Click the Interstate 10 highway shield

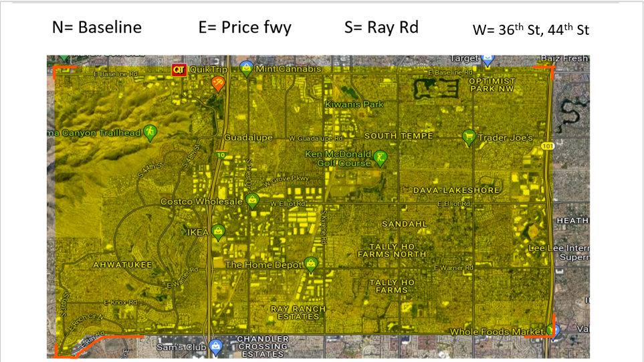click(x=221, y=155)
